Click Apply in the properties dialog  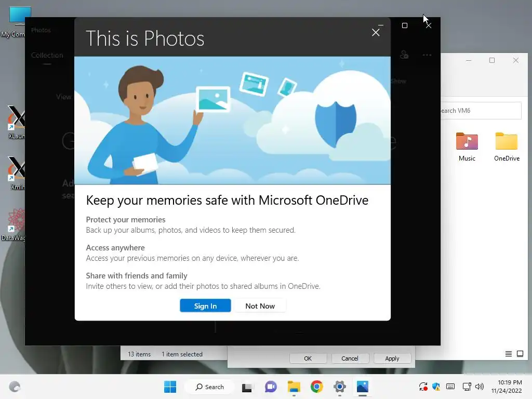[392, 358]
